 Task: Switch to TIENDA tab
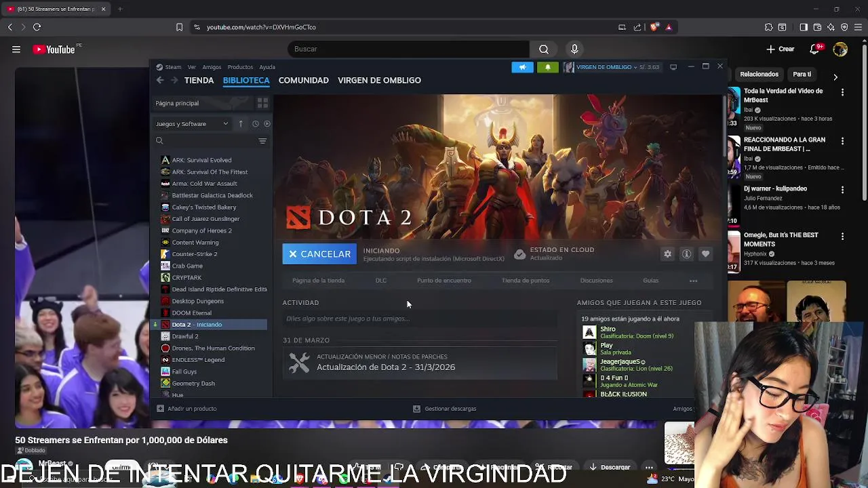pos(199,80)
